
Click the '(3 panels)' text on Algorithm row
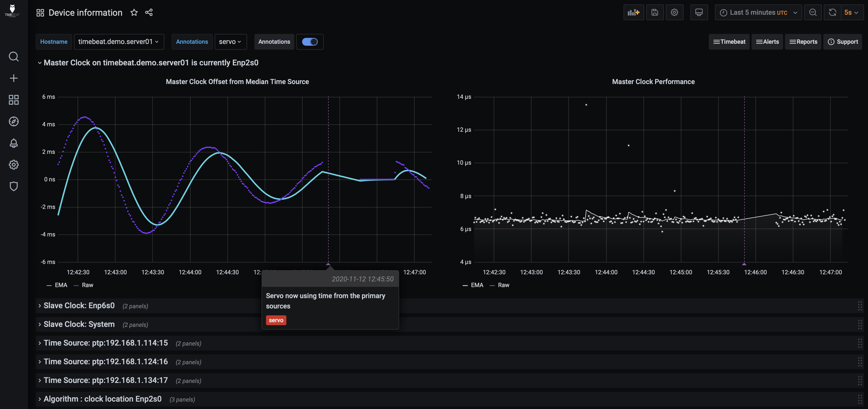182,400
